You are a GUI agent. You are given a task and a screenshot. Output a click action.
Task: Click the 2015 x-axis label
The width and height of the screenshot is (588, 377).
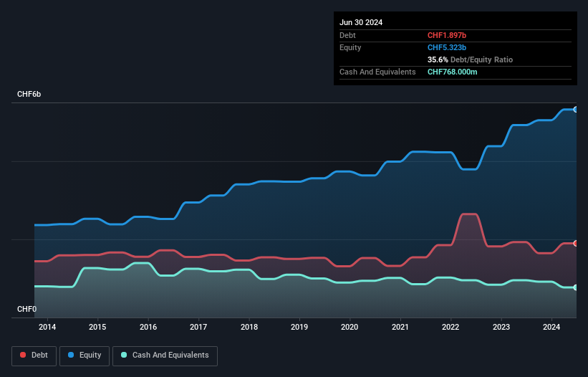[97, 327]
